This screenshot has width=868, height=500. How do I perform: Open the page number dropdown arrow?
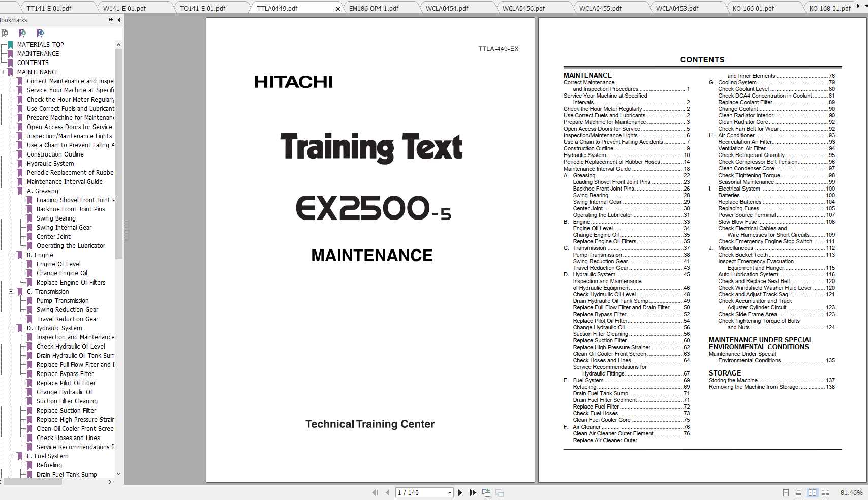coord(450,492)
